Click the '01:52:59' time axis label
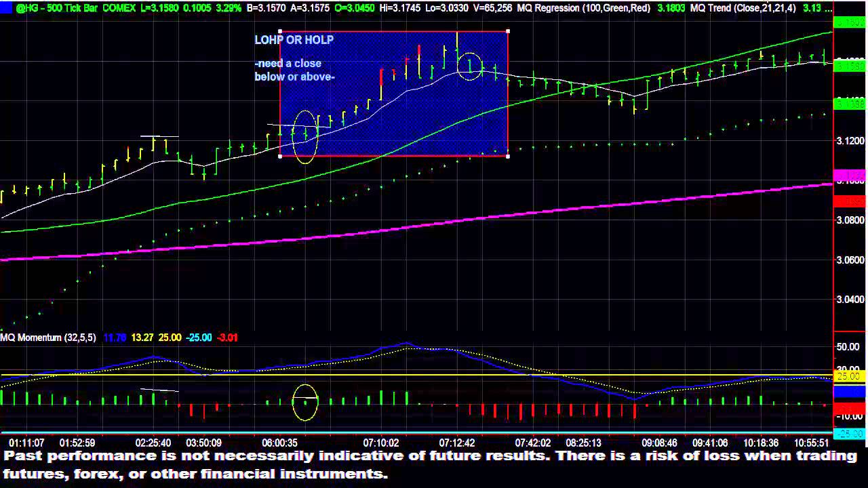This screenshot has width=868, height=488. point(77,443)
